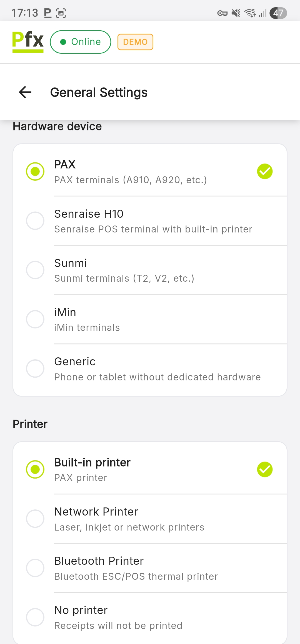The height and width of the screenshot is (644, 300).
Task: Select the Bluetooth Printer radio button
Action: click(35, 568)
